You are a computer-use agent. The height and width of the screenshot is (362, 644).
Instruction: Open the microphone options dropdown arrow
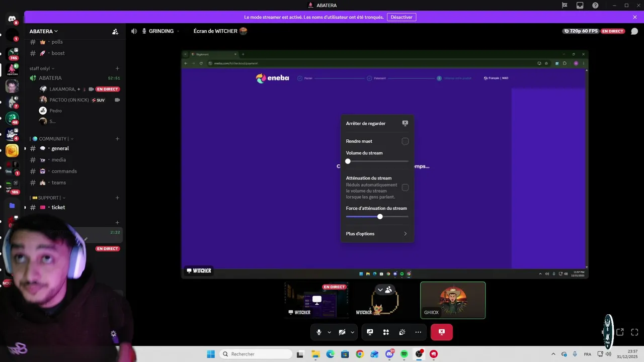(329, 332)
